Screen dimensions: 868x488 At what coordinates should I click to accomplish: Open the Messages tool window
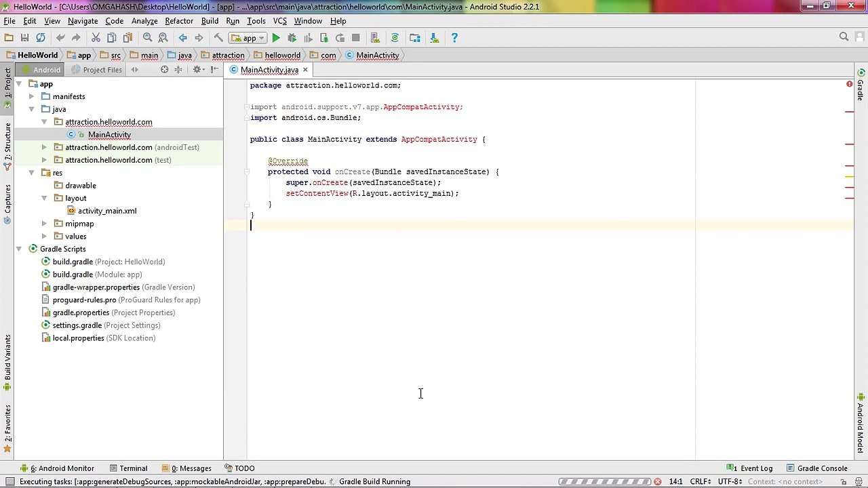click(x=186, y=468)
